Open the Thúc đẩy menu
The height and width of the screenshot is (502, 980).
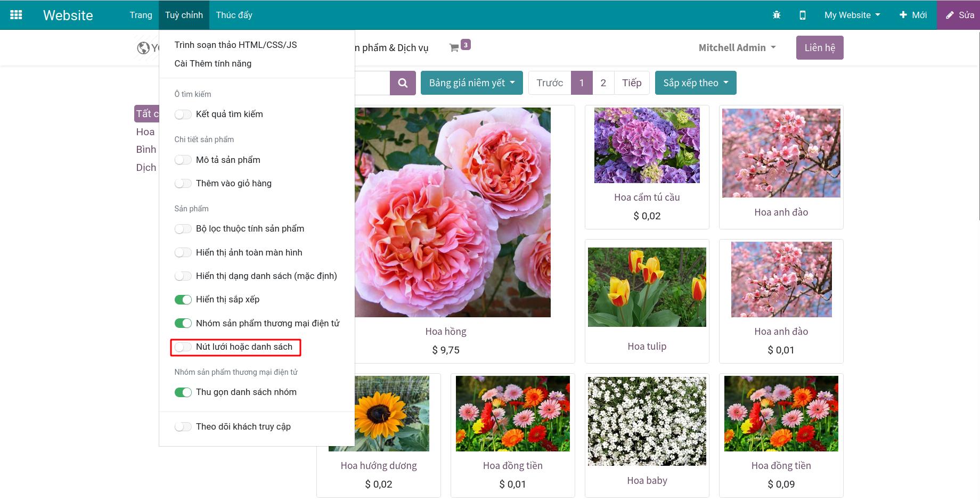(x=234, y=15)
